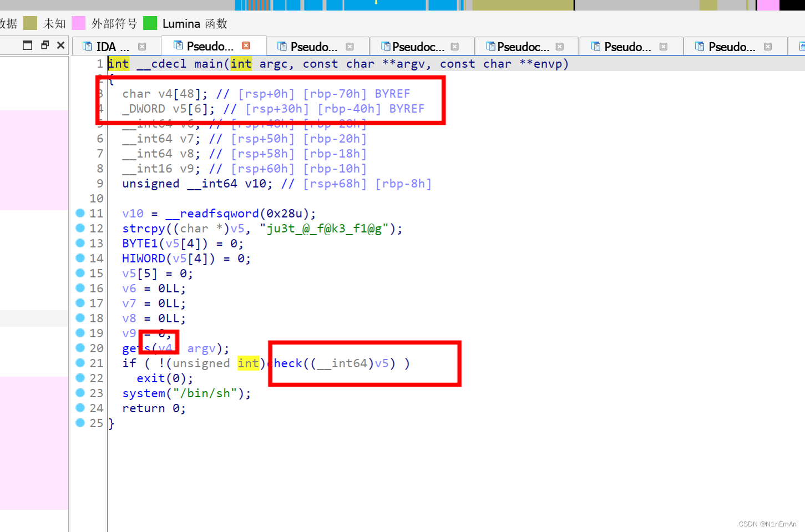Click HIWORD macro on line 14
This screenshot has height=532, width=805.
(x=144, y=259)
